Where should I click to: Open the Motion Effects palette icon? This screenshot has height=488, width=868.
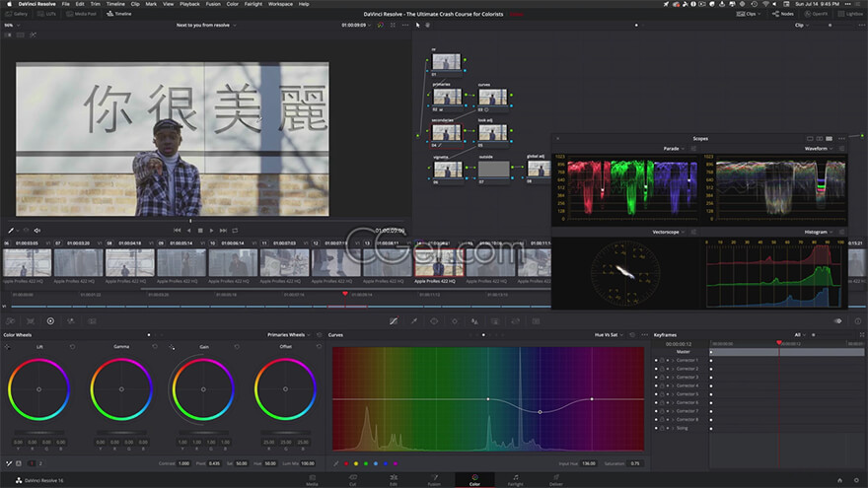[92, 321]
